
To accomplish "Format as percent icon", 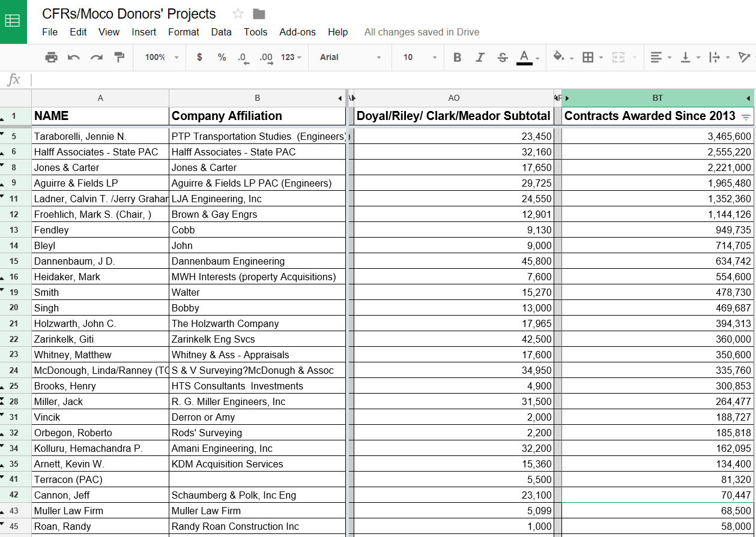I will click(222, 57).
